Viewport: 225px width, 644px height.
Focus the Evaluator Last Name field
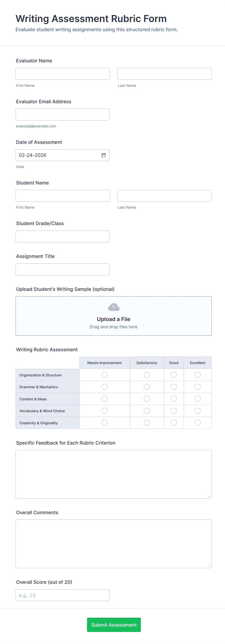[x=165, y=74]
